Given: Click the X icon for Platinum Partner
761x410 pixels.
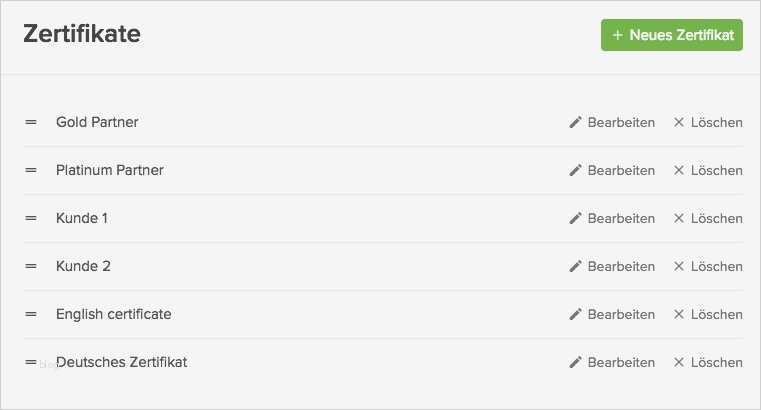Looking at the screenshot, I should coord(679,170).
